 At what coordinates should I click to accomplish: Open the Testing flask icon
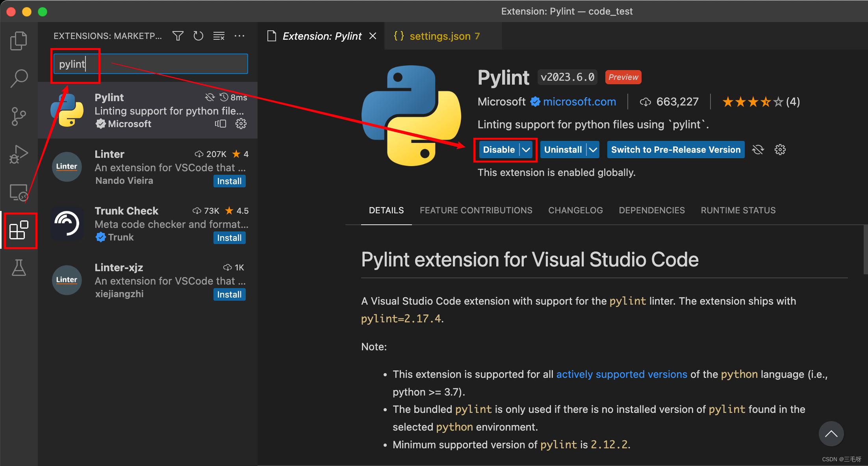click(x=19, y=268)
